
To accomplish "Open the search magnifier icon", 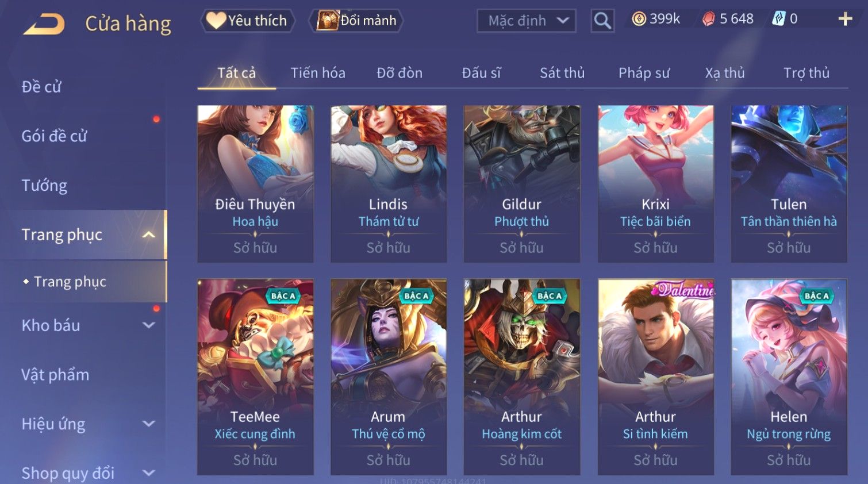I will pos(602,21).
